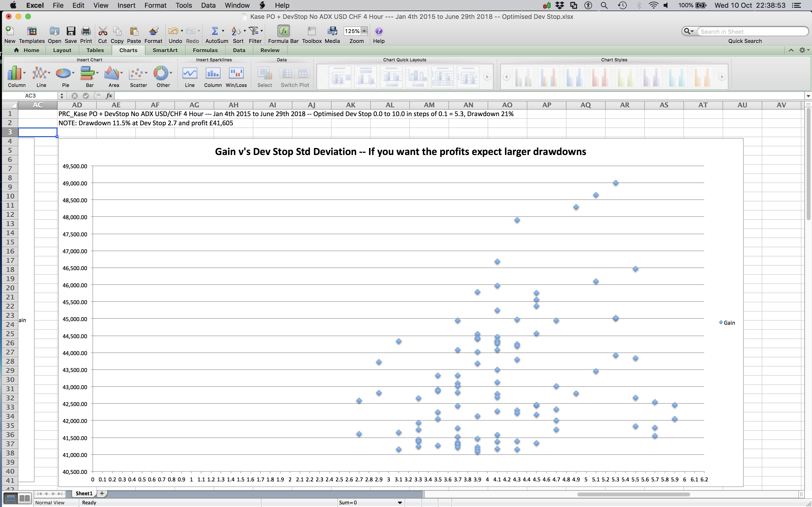Toggle the Formula Bar button
The width and height of the screenshot is (812, 507).
(x=283, y=31)
